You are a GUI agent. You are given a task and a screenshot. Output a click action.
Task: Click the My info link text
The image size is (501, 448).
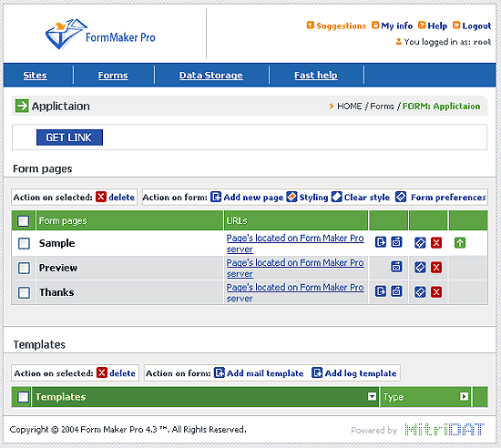[x=396, y=25]
